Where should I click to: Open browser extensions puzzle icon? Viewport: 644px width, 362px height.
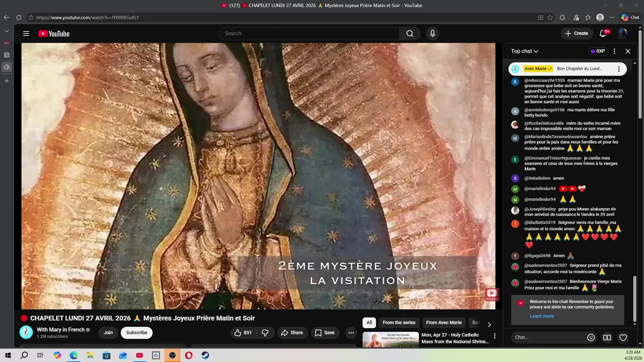coord(562,17)
